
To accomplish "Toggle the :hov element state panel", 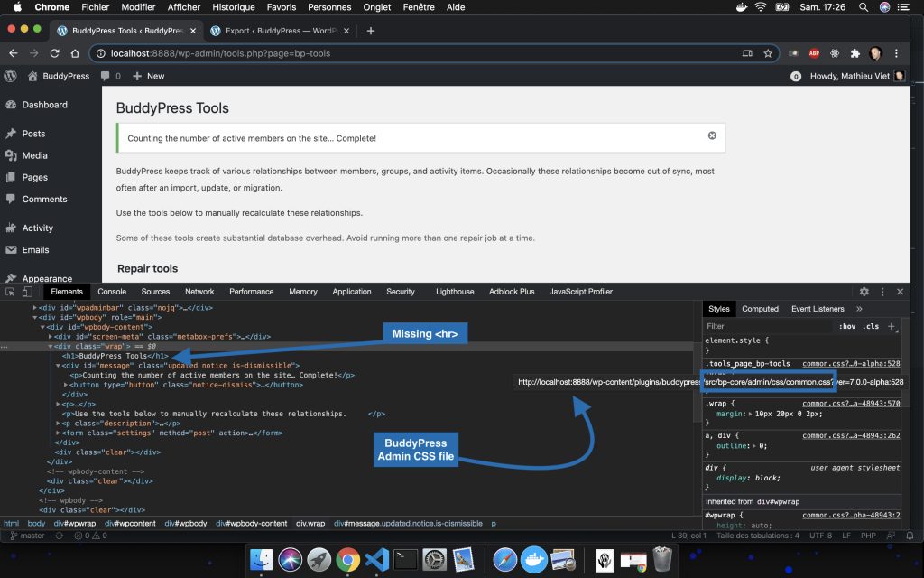I will 847,326.
